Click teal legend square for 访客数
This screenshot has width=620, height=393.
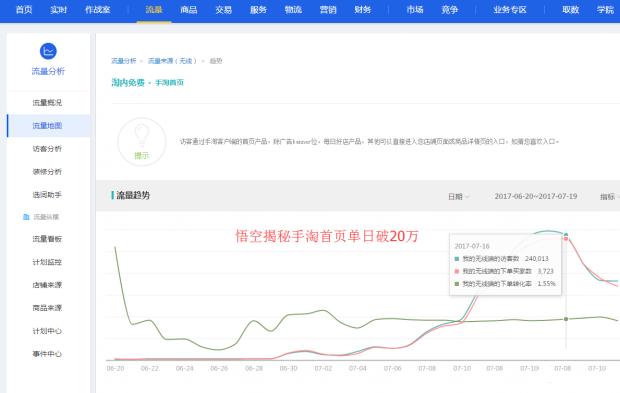(457, 259)
